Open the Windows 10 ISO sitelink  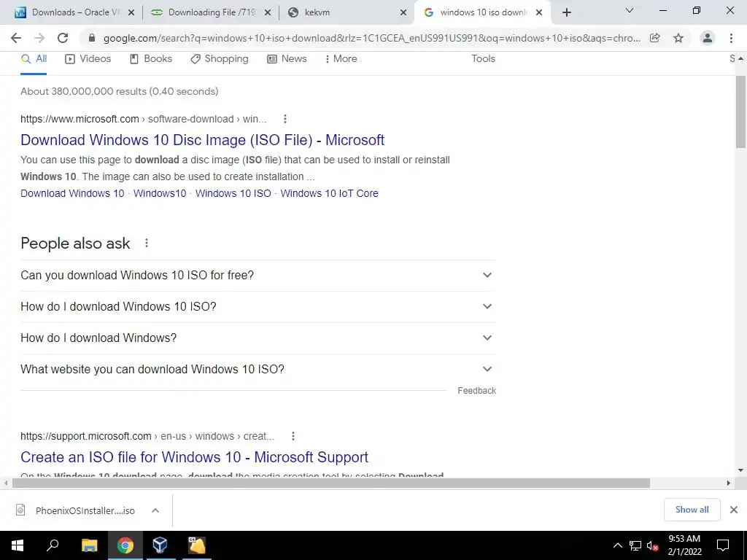[x=233, y=193]
